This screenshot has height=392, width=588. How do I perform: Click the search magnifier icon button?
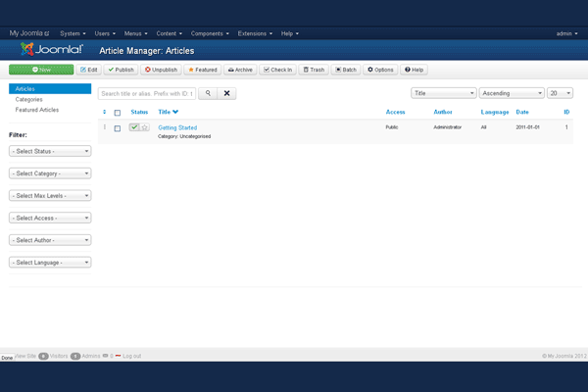click(x=208, y=93)
